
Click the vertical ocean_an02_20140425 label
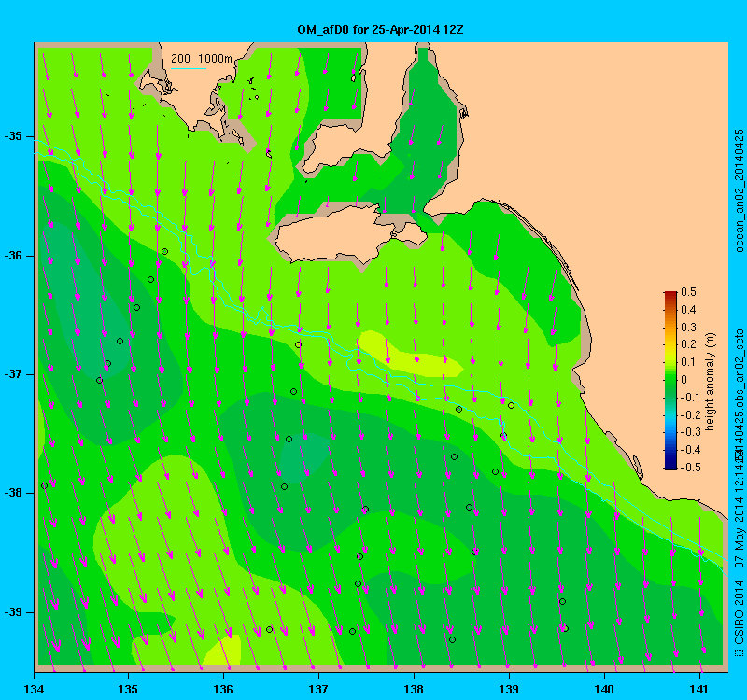point(739,190)
